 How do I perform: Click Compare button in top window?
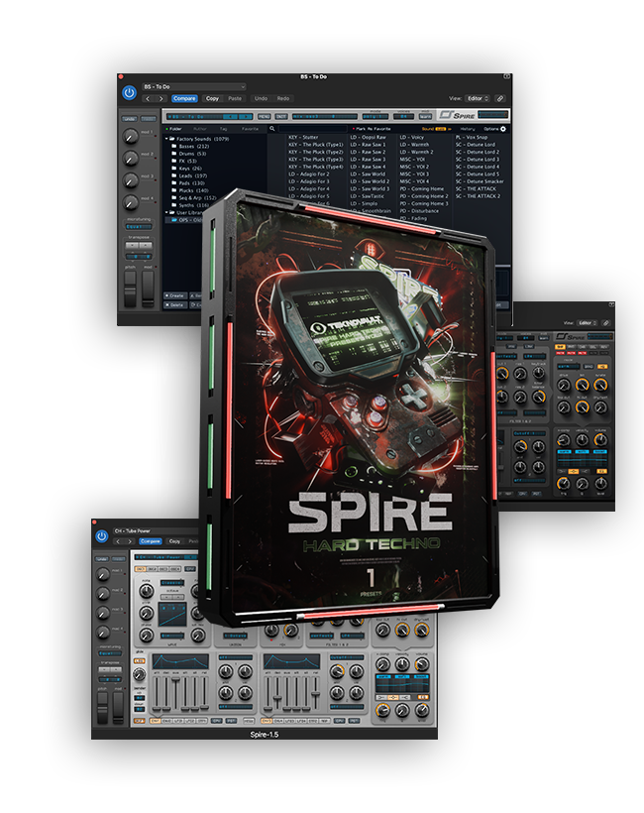point(184,98)
